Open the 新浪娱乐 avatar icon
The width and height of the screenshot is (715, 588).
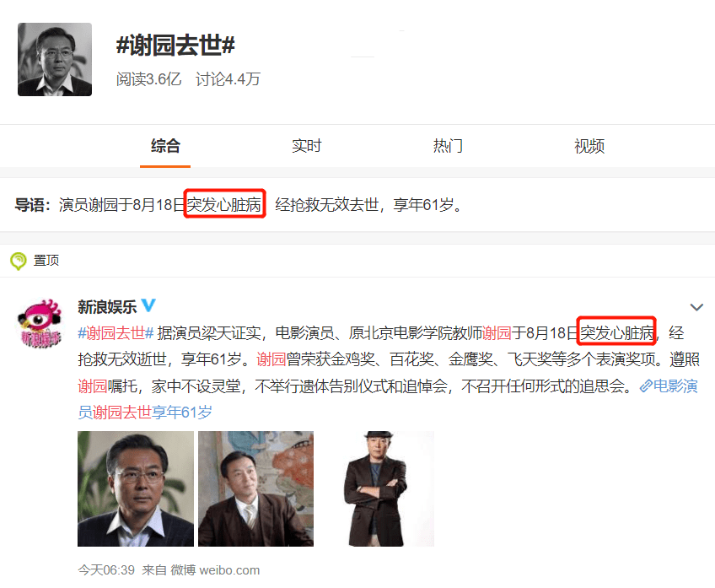tap(40, 323)
